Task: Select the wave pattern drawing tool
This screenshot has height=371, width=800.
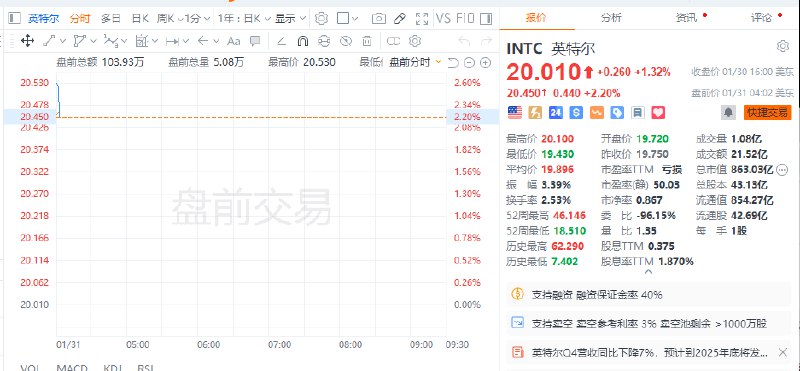Action: click(x=110, y=41)
